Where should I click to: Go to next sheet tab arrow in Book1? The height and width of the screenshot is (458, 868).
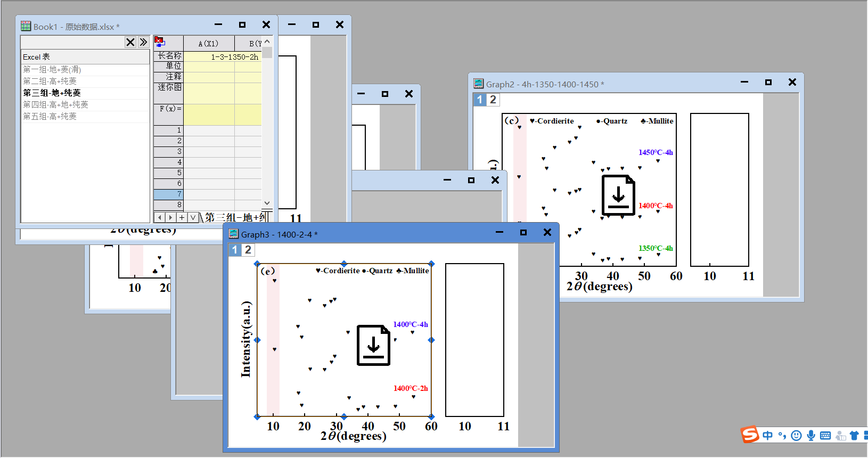point(170,217)
